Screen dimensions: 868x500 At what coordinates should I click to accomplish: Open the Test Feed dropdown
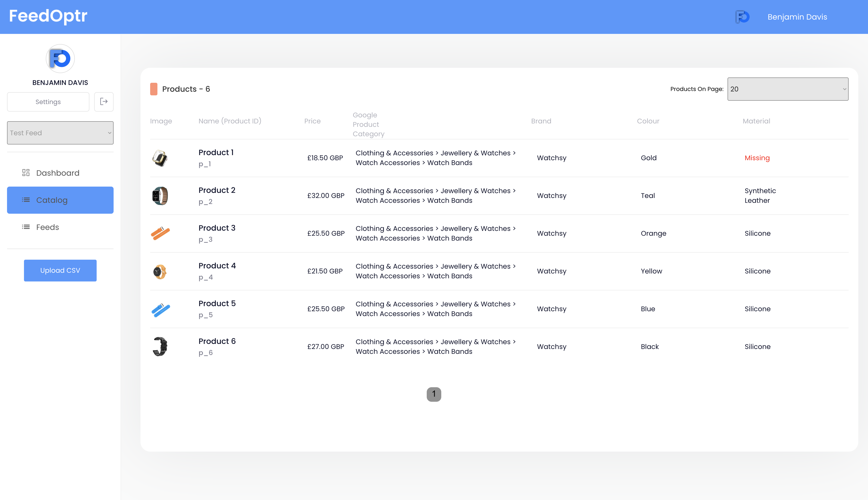(60, 133)
